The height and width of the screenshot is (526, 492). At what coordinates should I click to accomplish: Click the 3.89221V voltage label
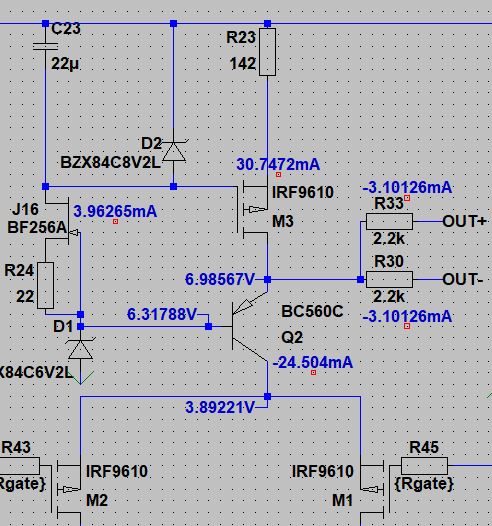[x=220, y=407]
